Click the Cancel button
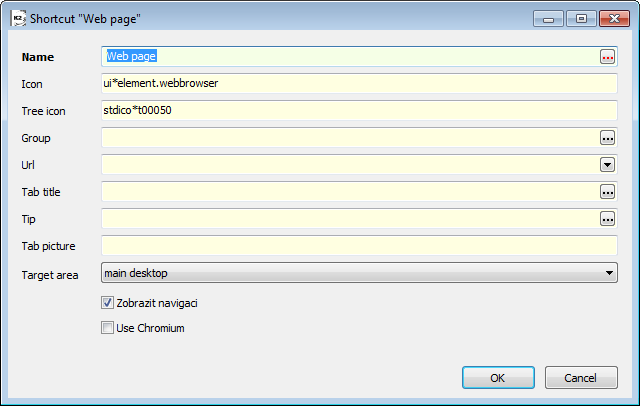 (x=581, y=377)
